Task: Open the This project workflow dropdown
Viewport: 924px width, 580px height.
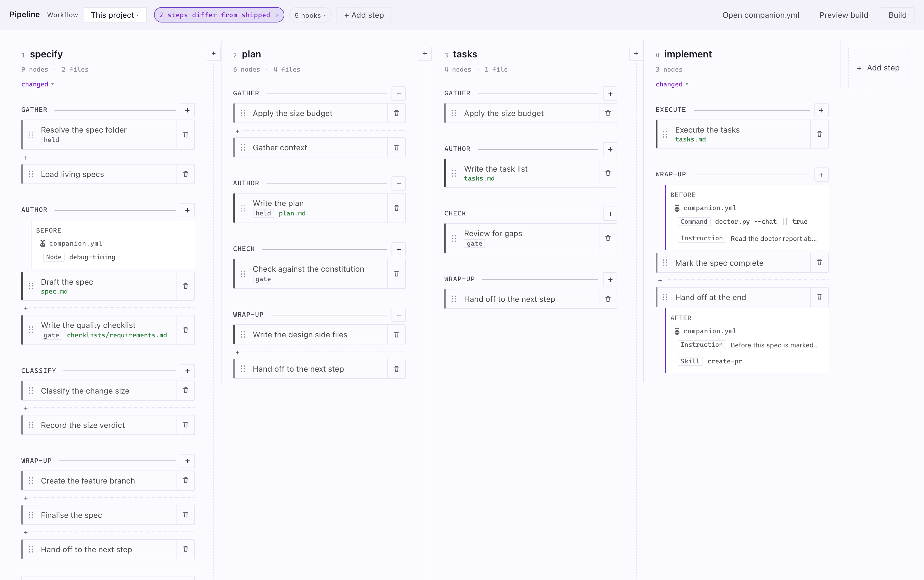Action: tap(115, 15)
